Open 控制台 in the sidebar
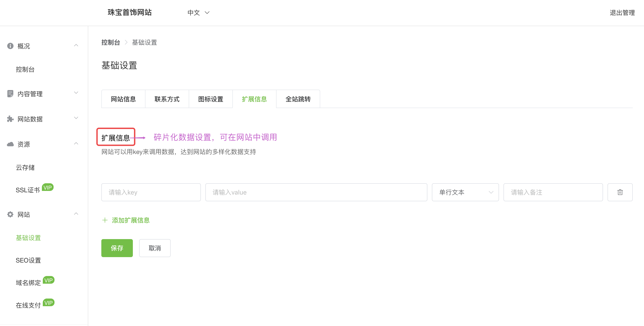 pyautogui.click(x=25, y=70)
